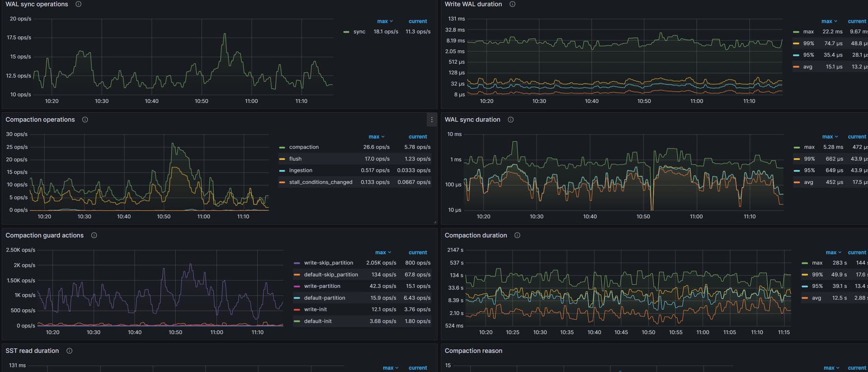Click info icon next to Compaction duration title
The height and width of the screenshot is (372, 868).
[517, 235]
